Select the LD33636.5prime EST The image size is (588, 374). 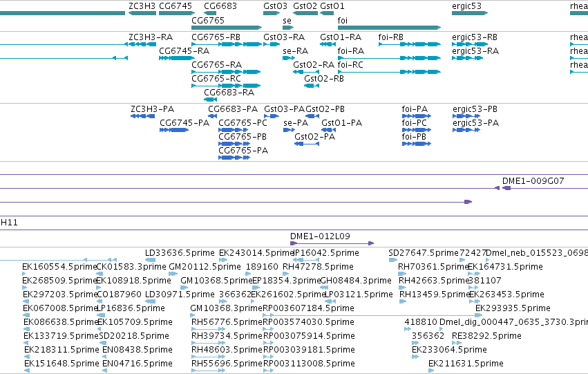[150, 259]
